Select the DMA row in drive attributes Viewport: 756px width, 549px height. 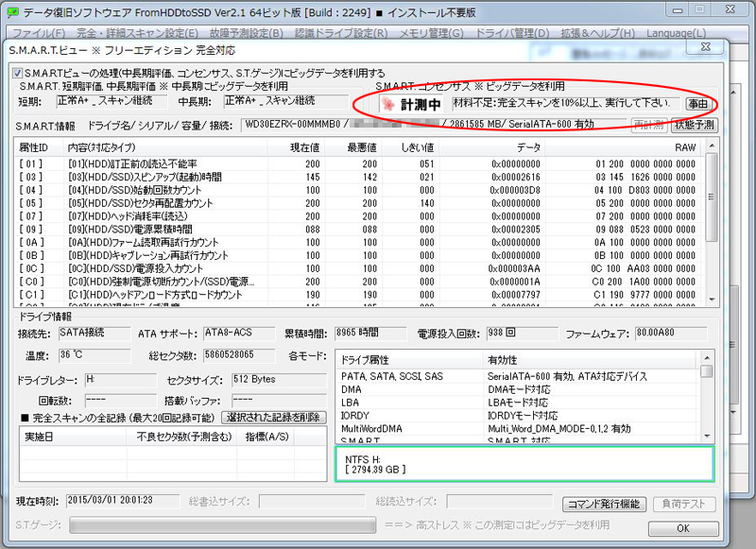pos(352,388)
